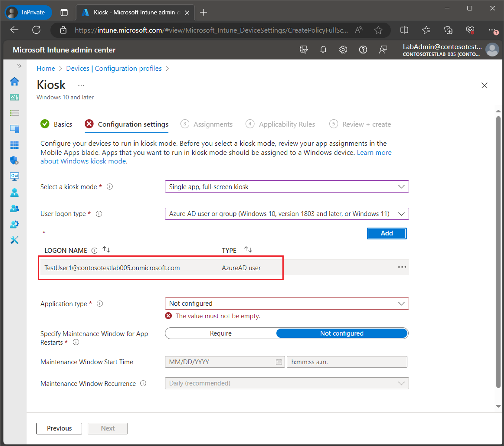The width and height of the screenshot is (504, 446).
Task: Close the Kiosk profile blade
Action: tap(484, 86)
